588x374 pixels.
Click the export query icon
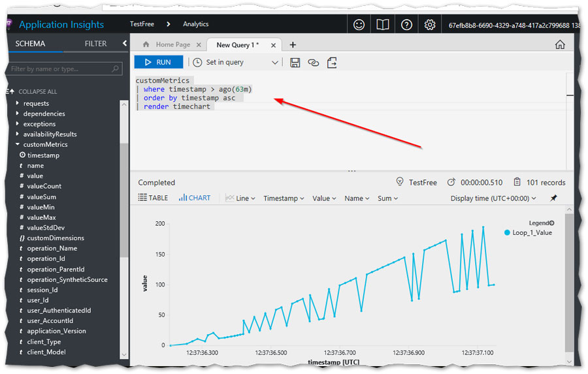pyautogui.click(x=332, y=63)
